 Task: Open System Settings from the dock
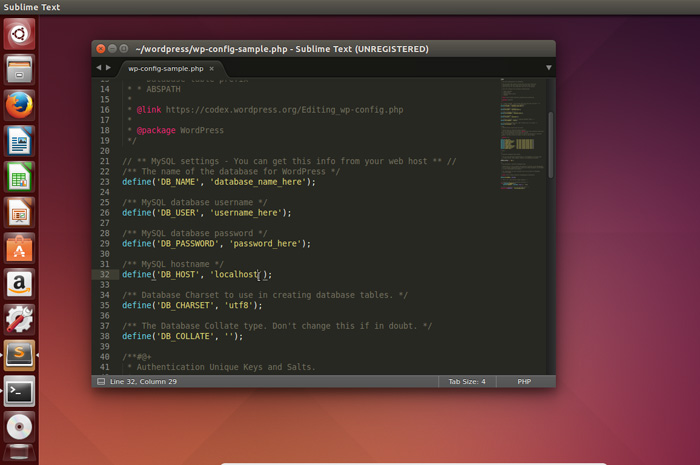(x=19, y=320)
